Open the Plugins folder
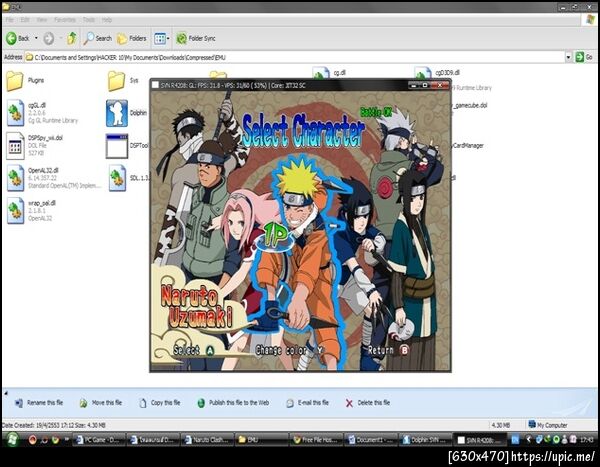Screen dimensions: 600x467 coord(25,80)
